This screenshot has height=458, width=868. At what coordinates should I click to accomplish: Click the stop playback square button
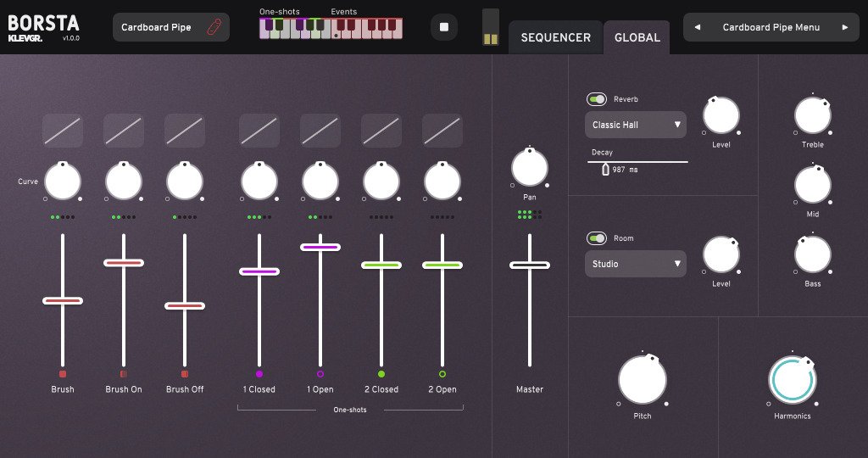pos(444,27)
